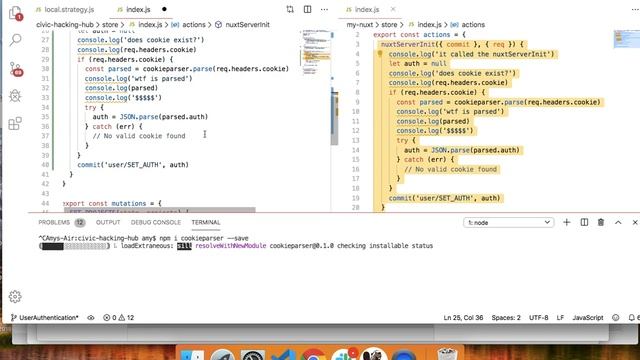Change file encoding UTF-8
The width and height of the screenshot is (640, 360).
(x=538, y=318)
